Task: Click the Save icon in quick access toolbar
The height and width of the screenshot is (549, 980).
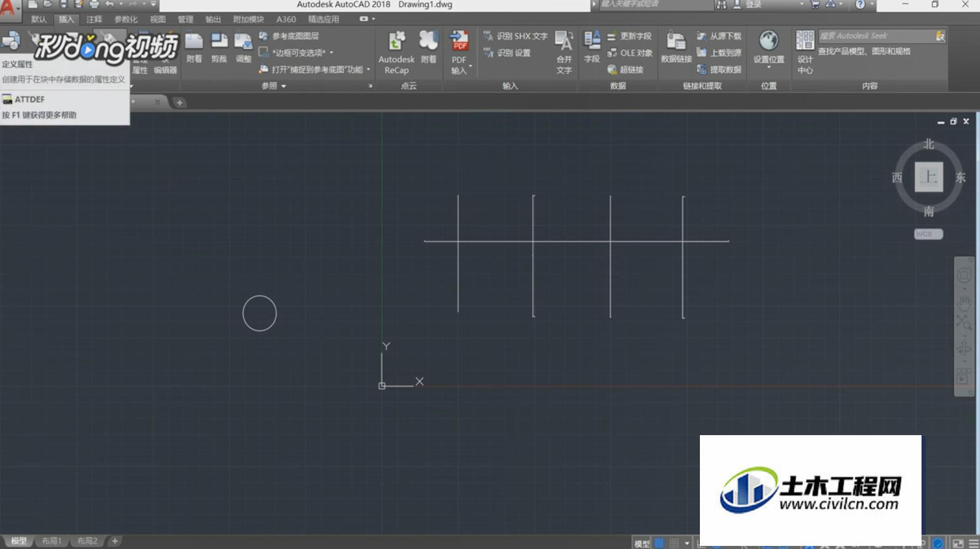Action: pyautogui.click(x=63, y=4)
